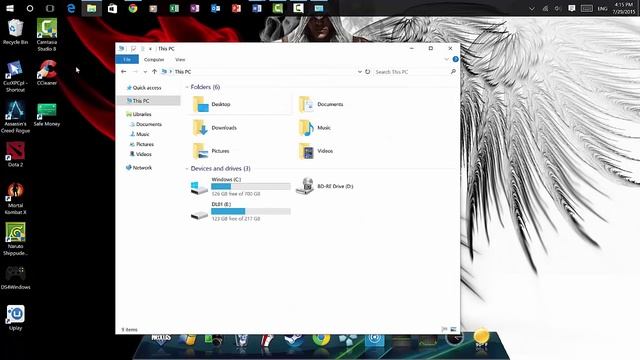Image resolution: width=640 pixels, height=360 pixels.
Task: Click in the Search This PC field
Action: [415, 71]
